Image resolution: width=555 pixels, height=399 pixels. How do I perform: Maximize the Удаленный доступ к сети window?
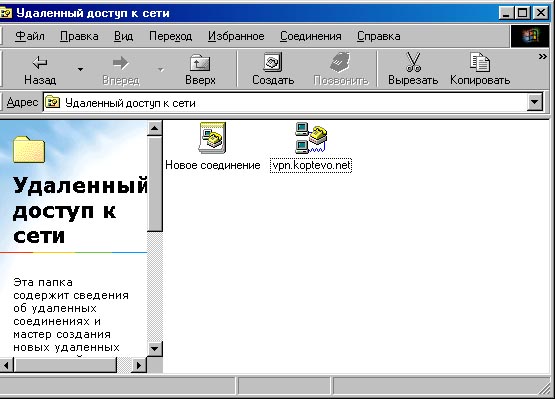(x=522, y=13)
